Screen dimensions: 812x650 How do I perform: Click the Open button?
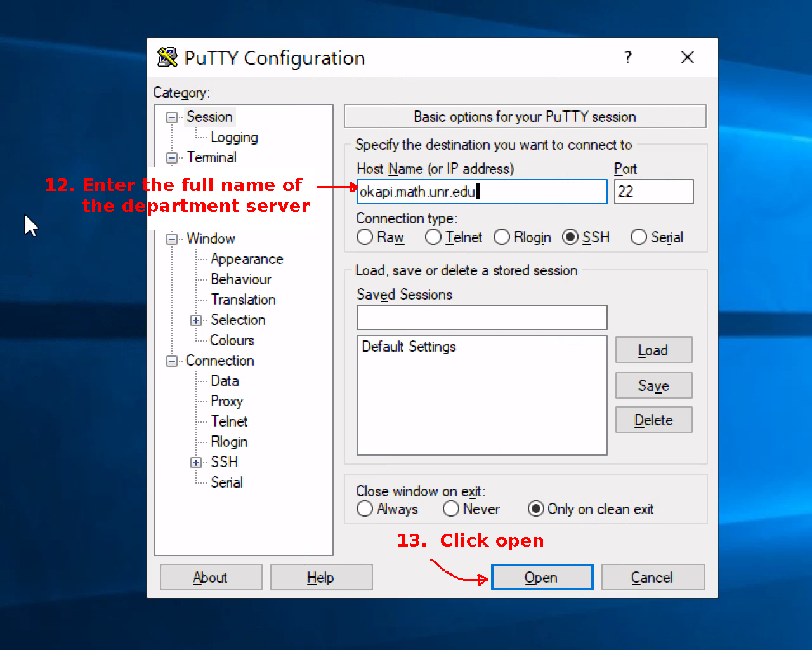(542, 577)
